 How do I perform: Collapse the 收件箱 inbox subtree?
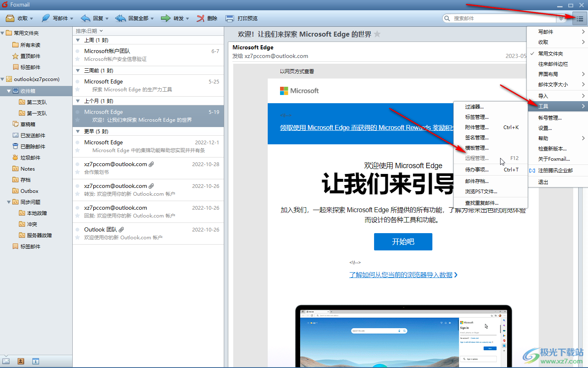tap(9, 91)
